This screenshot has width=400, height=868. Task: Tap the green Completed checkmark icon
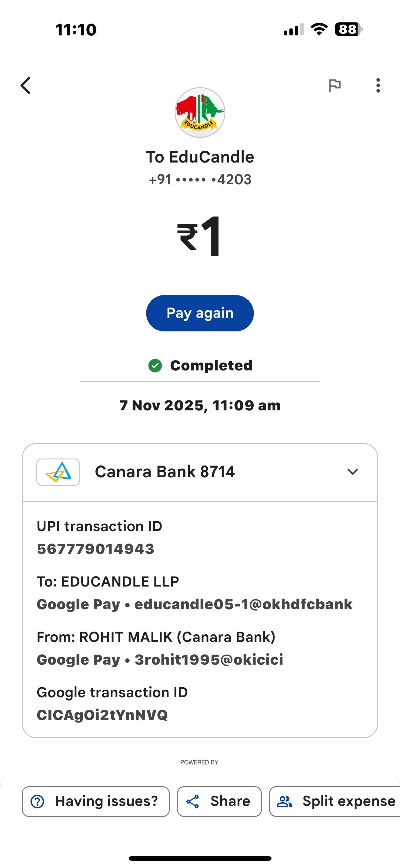155,366
